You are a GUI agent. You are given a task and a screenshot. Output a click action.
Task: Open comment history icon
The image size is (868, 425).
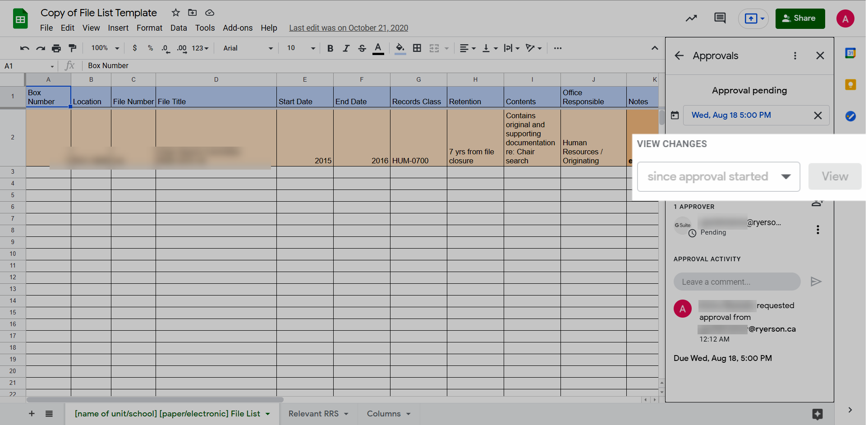(x=720, y=18)
